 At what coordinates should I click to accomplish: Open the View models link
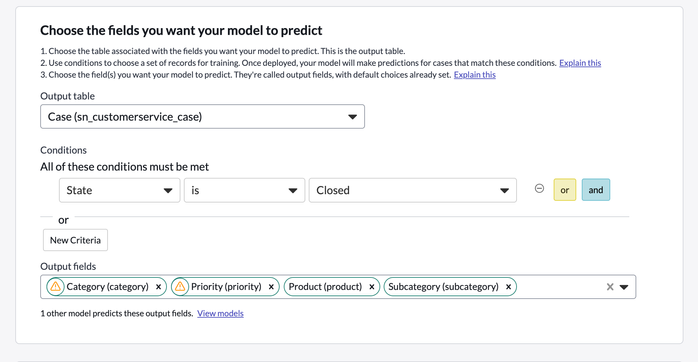pyautogui.click(x=220, y=313)
